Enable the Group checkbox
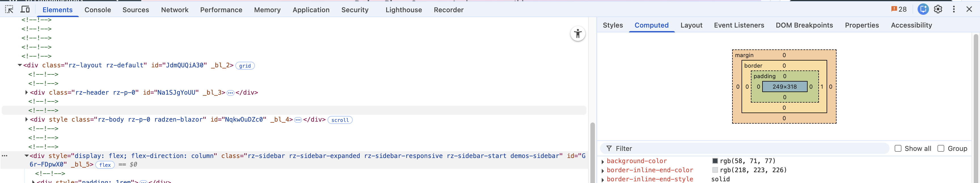This screenshot has width=980, height=183. point(941,148)
